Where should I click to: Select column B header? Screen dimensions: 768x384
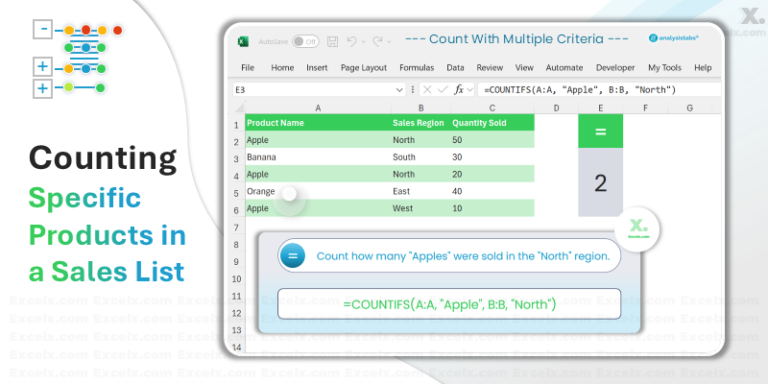421,108
